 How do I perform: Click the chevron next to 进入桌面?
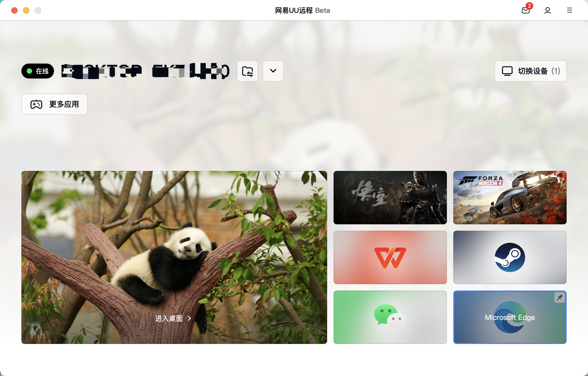[189, 318]
